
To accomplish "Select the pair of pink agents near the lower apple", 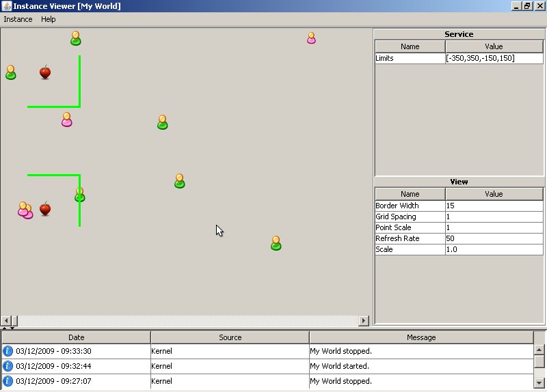I will click(25, 210).
